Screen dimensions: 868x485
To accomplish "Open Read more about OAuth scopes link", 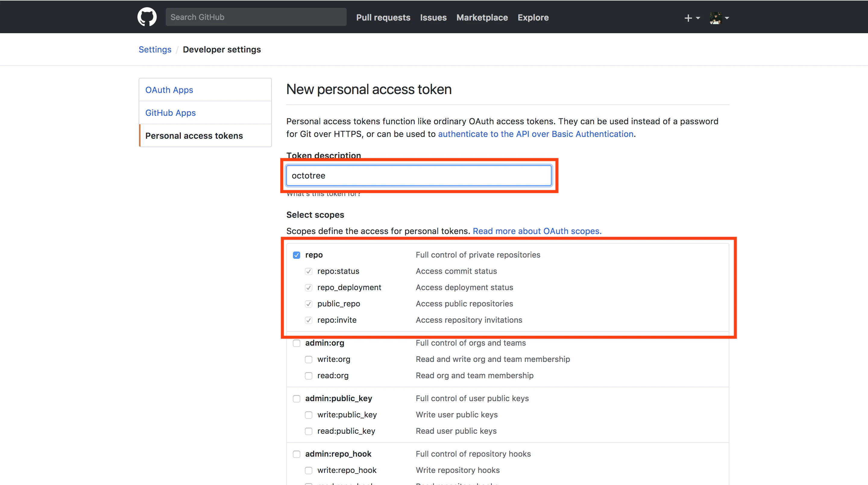I will (x=537, y=231).
